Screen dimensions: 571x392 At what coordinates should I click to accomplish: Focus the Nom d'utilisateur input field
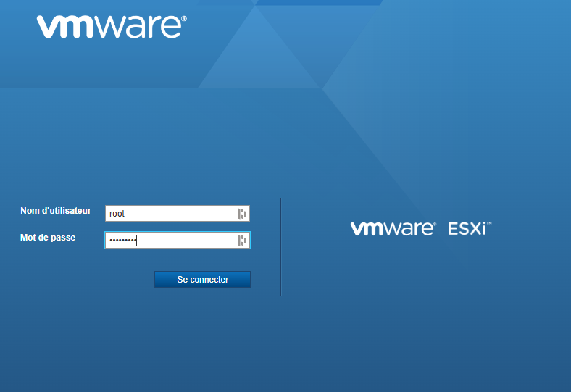pyautogui.click(x=174, y=213)
